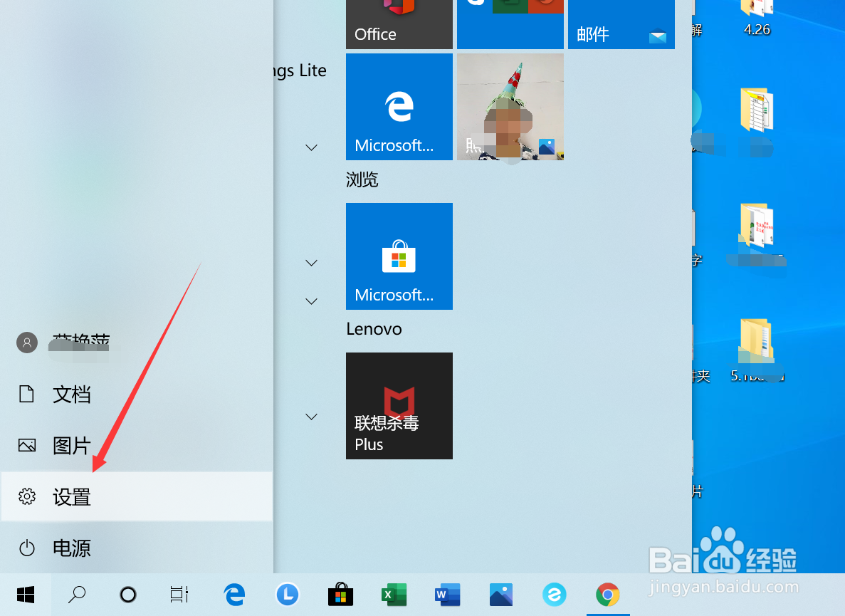Launch the Microsoft Edge tile
The width and height of the screenshot is (845, 616).
[399, 107]
